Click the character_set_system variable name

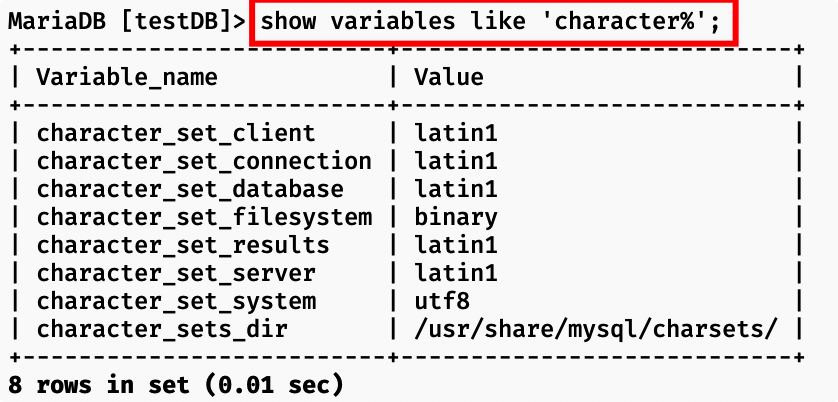pos(176,302)
